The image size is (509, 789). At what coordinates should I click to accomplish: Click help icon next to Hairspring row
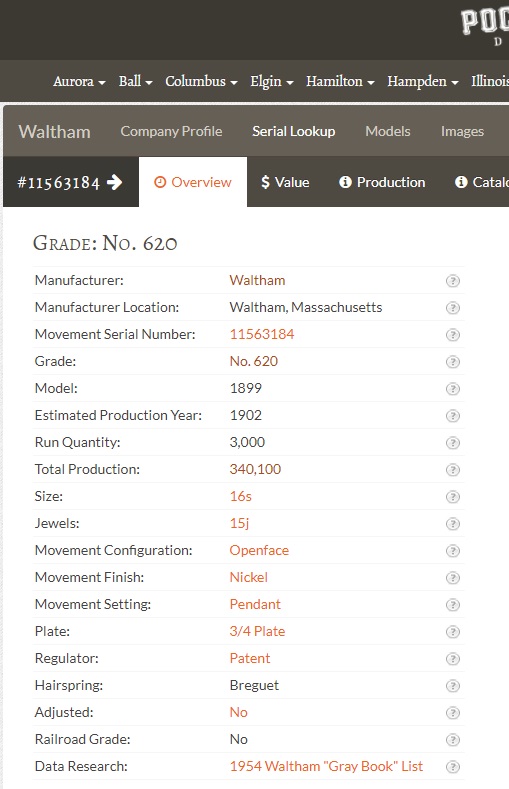(453, 686)
